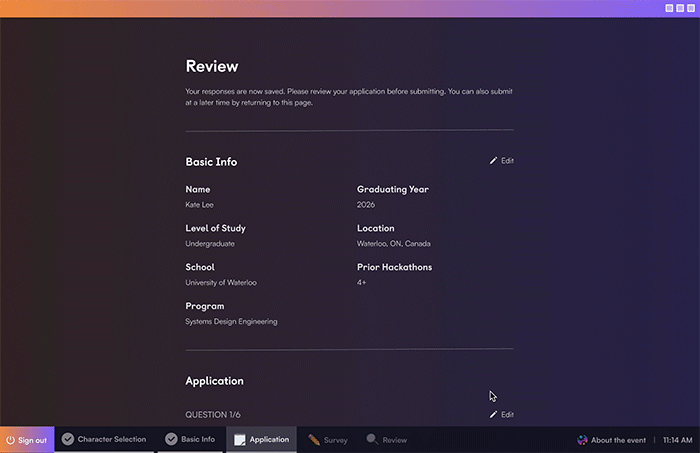
Task: Click the Program field label
Action: coord(205,306)
